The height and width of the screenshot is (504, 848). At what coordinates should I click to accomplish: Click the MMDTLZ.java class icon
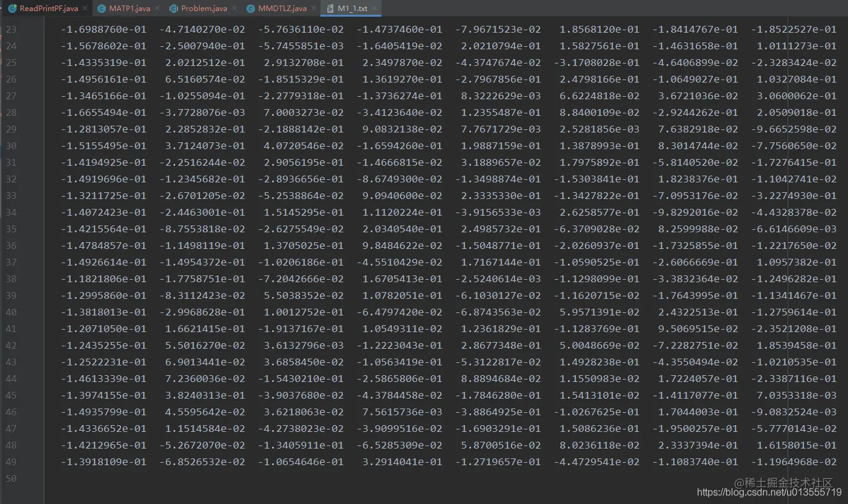click(x=250, y=9)
